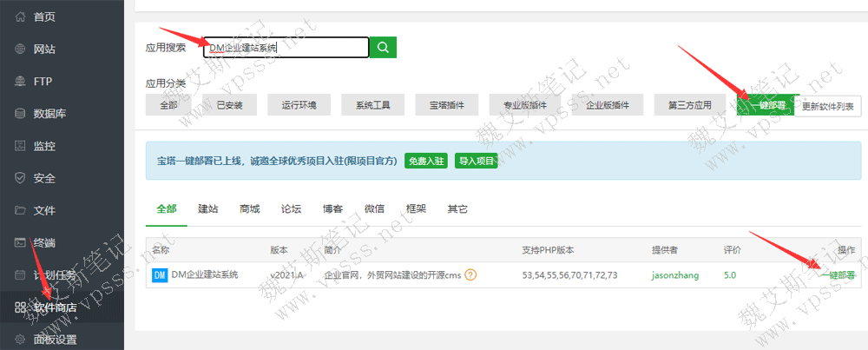Select the 全部 application category button
Image resolution: width=868 pixels, height=350 pixels.
pyautogui.click(x=169, y=105)
